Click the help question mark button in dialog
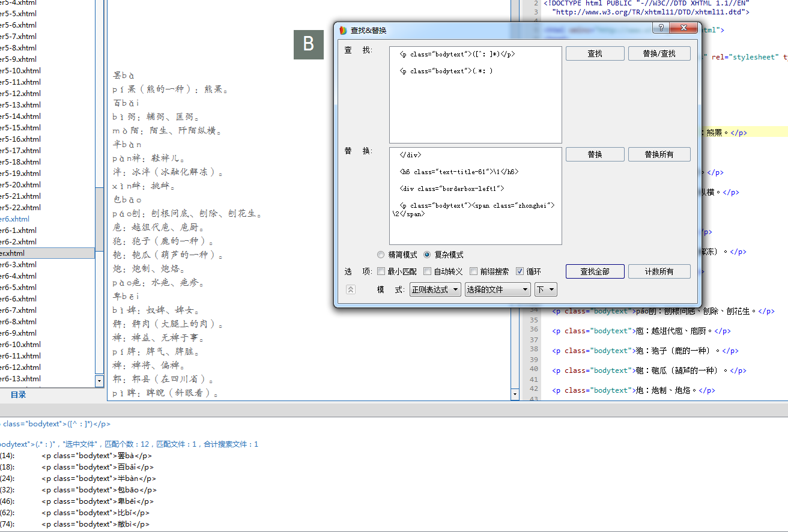788x532 pixels. pos(661,28)
